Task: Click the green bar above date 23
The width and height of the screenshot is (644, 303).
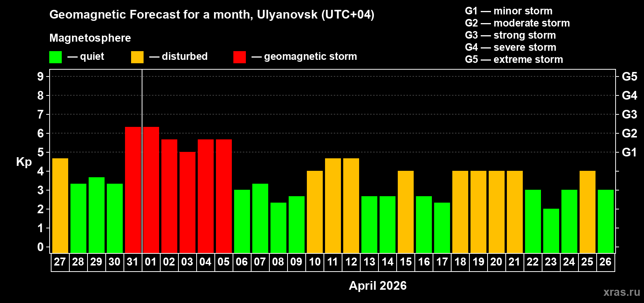Action: point(551,231)
